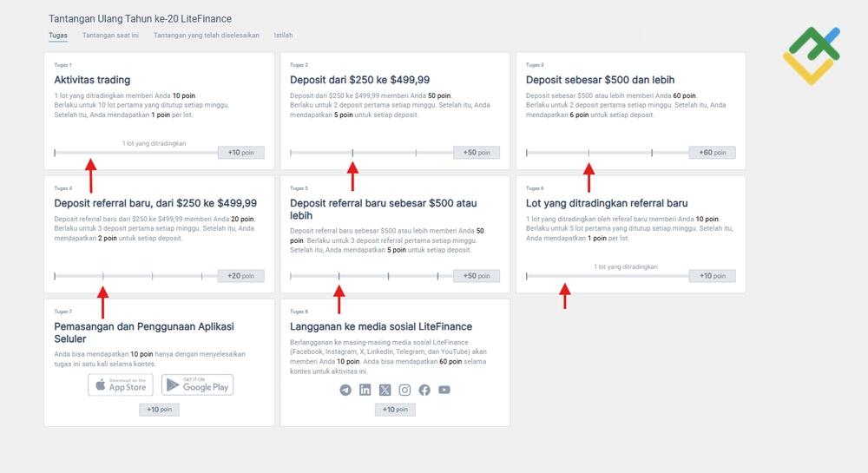Click Langganan ke media sosial LiteFinance heading
The height and width of the screenshot is (473, 868).
click(381, 327)
